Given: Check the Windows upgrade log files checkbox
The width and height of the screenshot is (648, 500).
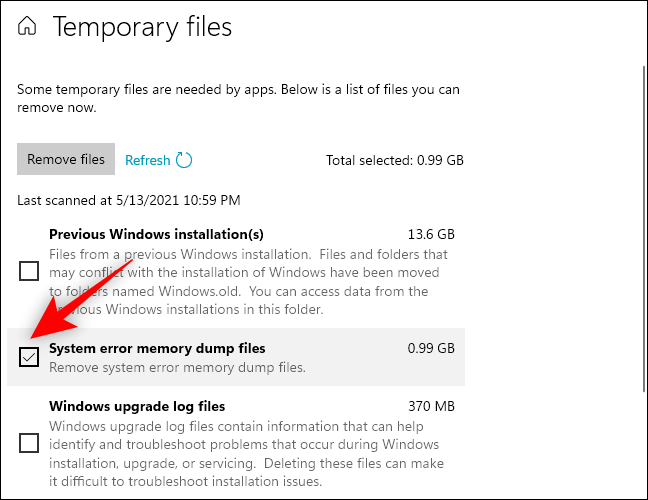Looking at the screenshot, I should pyautogui.click(x=29, y=443).
